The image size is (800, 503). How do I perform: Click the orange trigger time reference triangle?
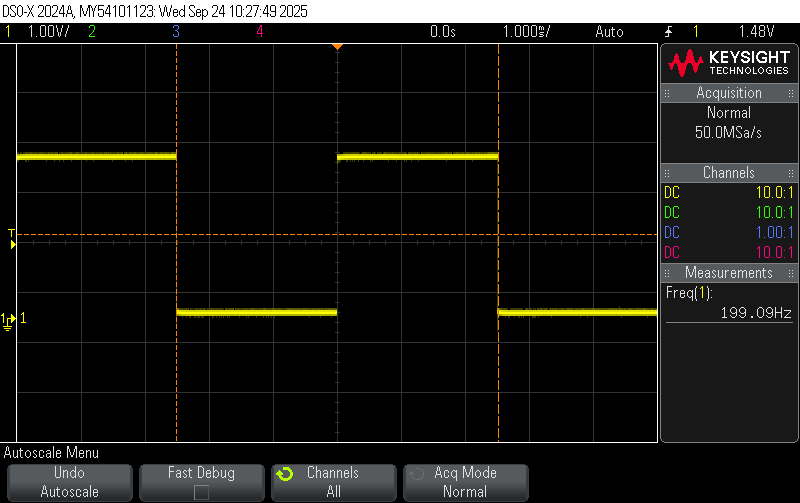click(337, 47)
